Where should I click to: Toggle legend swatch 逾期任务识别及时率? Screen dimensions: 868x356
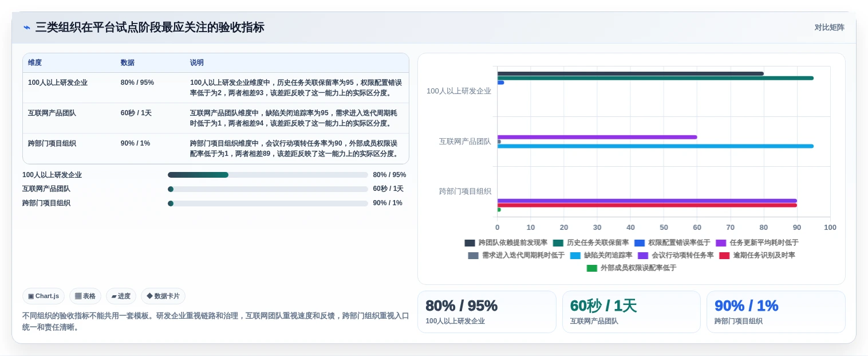724,256
